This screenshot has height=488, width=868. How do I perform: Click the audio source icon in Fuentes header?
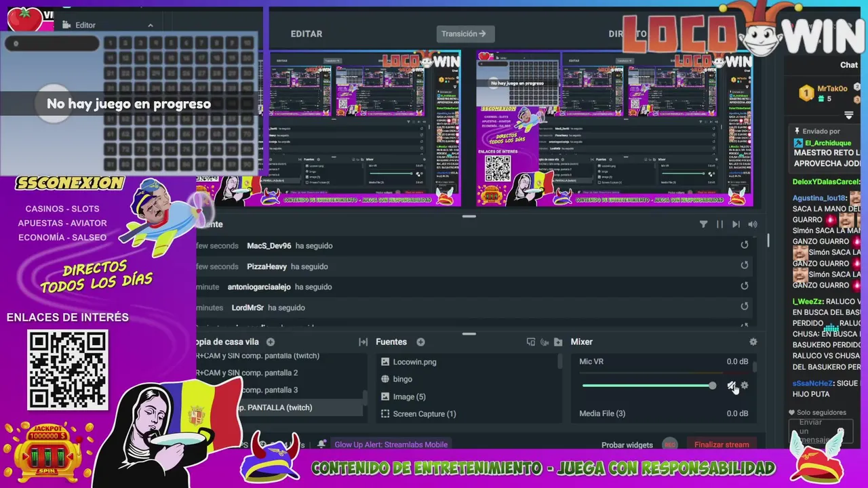pos(545,342)
